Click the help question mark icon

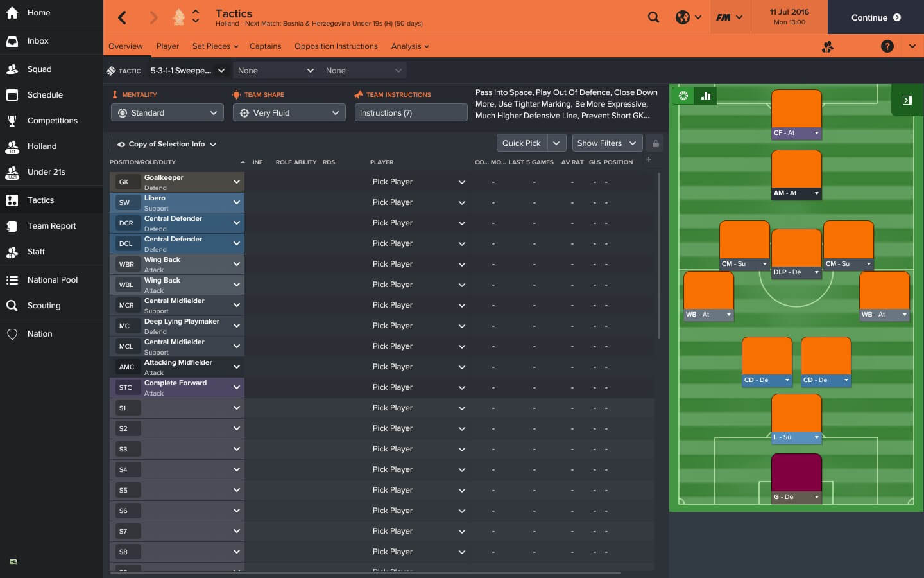tap(887, 46)
